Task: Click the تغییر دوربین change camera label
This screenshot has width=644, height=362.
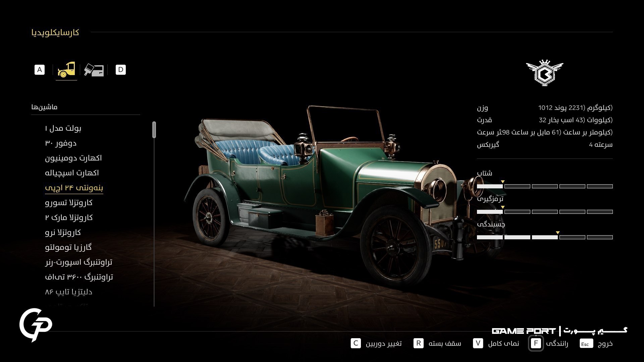Action: pos(384,344)
